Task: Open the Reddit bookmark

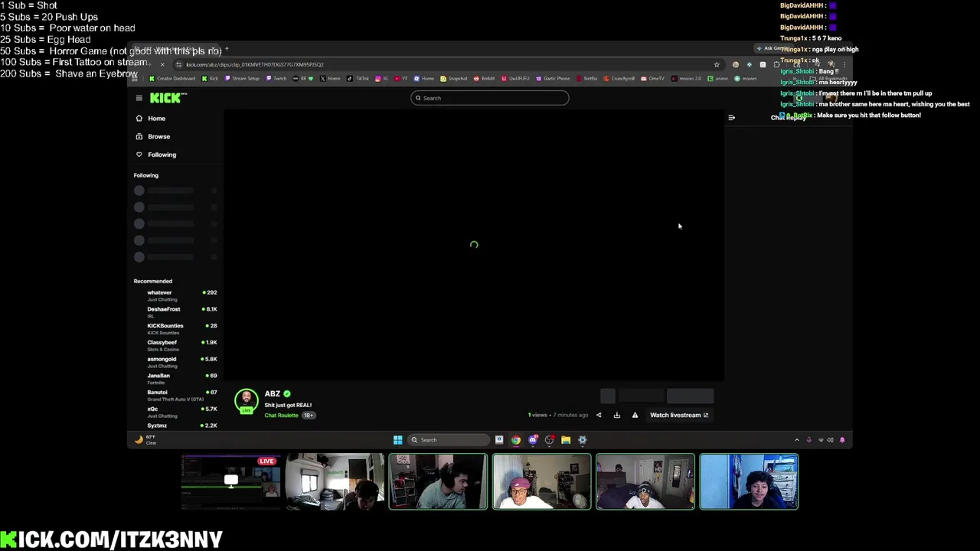Action: [485, 78]
